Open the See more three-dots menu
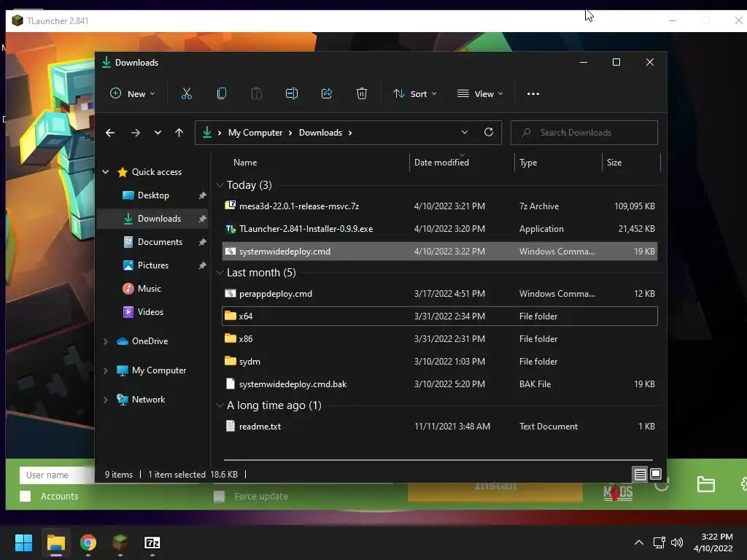The width and height of the screenshot is (747, 560). click(533, 94)
